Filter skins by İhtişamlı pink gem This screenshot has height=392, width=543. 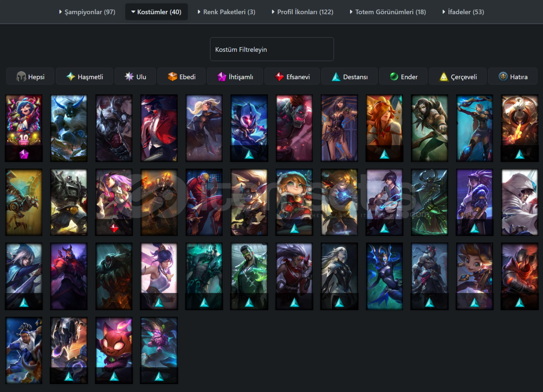[x=235, y=77]
